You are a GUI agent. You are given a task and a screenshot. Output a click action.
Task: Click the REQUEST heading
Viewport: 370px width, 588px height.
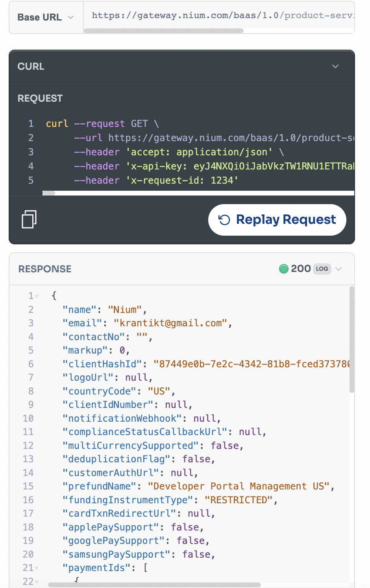[40, 98]
